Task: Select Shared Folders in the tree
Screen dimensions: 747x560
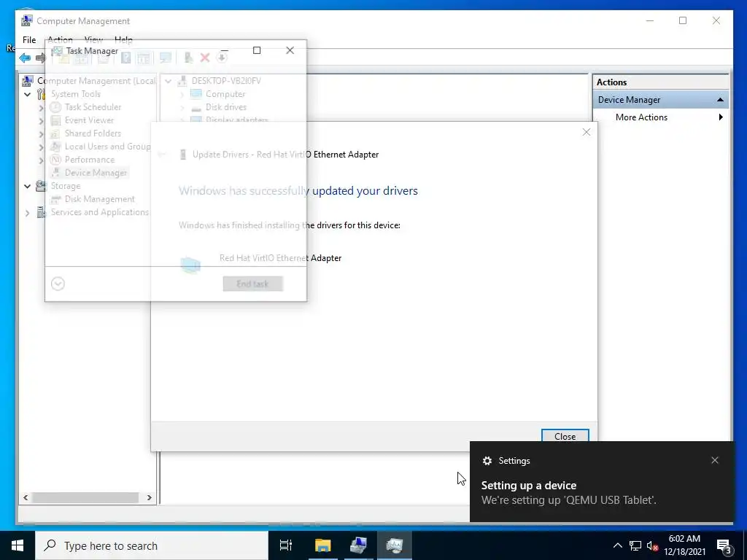Action: [x=93, y=133]
